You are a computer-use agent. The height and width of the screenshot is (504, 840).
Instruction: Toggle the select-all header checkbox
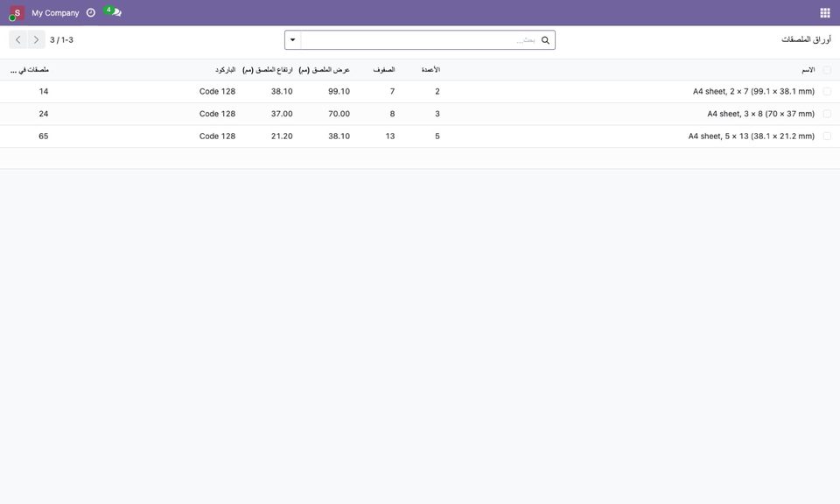pyautogui.click(x=827, y=70)
